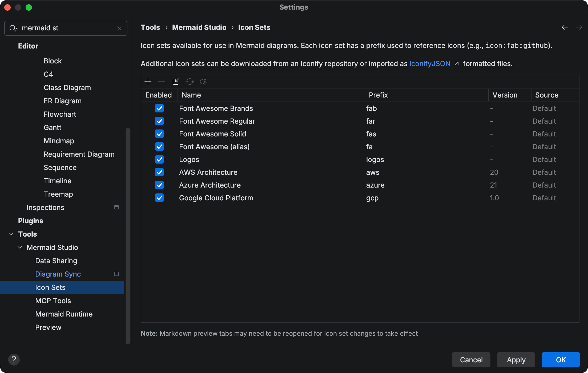This screenshot has width=588, height=373.
Task: Disable the Logos icon set
Action: coord(159,159)
